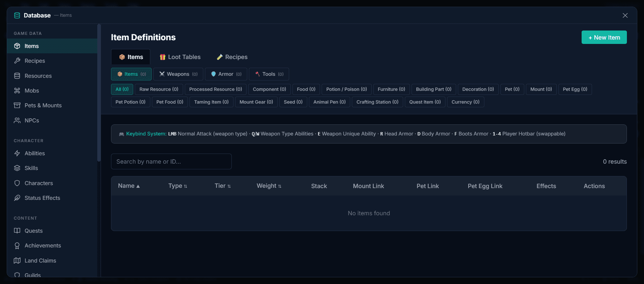This screenshot has width=644, height=284.
Task: Click the Achievements award icon
Action: 17,245
